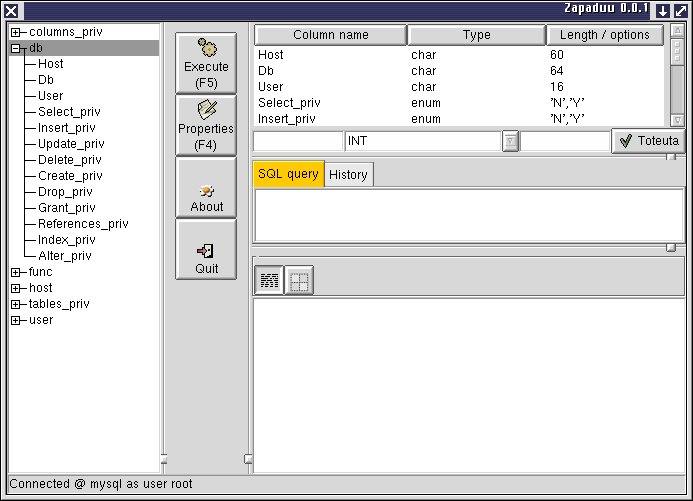Switch to grid result view icon
693x501 pixels.
pyautogui.click(x=299, y=281)
